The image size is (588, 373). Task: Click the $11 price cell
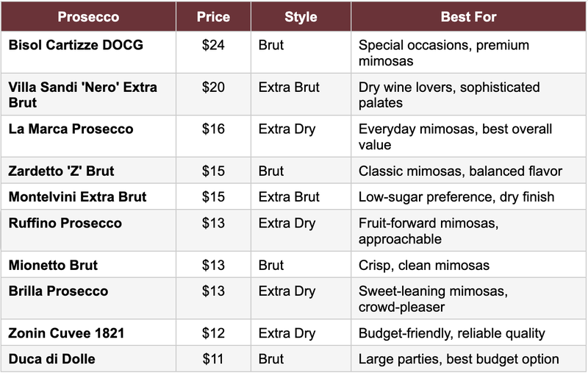[x=213, y=360]
